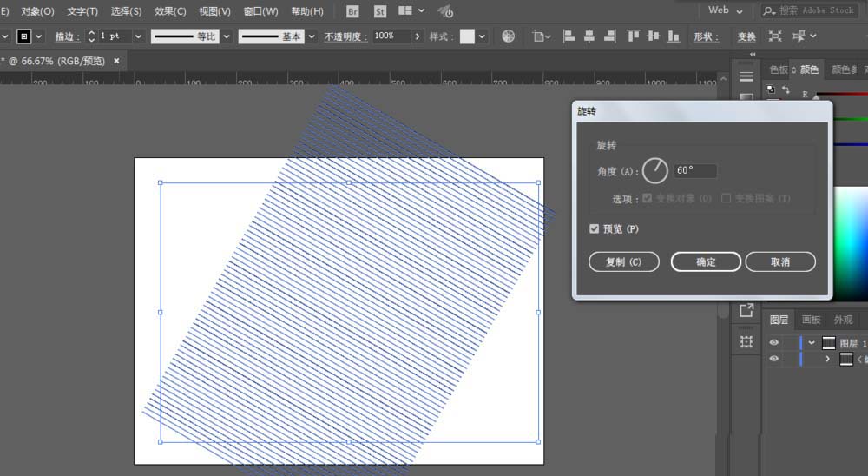This screenshot has width=868, height=476.
Task: Toggle the 变换图案(T) checkbox
Action: coord(726,198)
